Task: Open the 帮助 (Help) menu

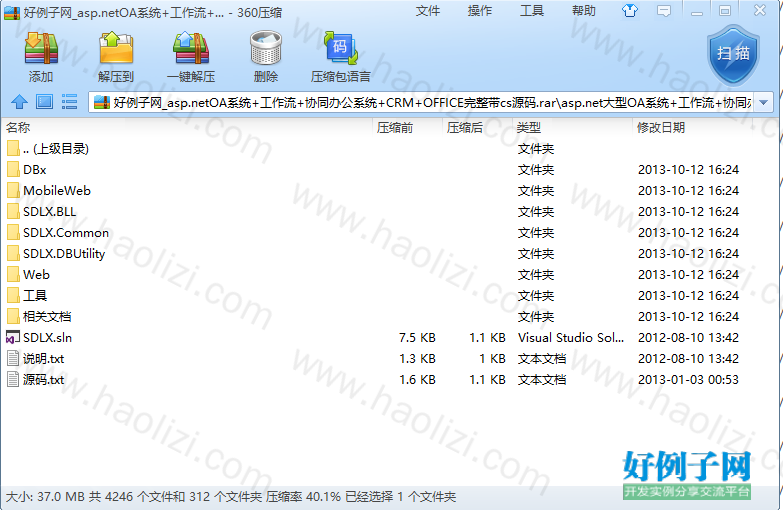Action: pos(584,10)
